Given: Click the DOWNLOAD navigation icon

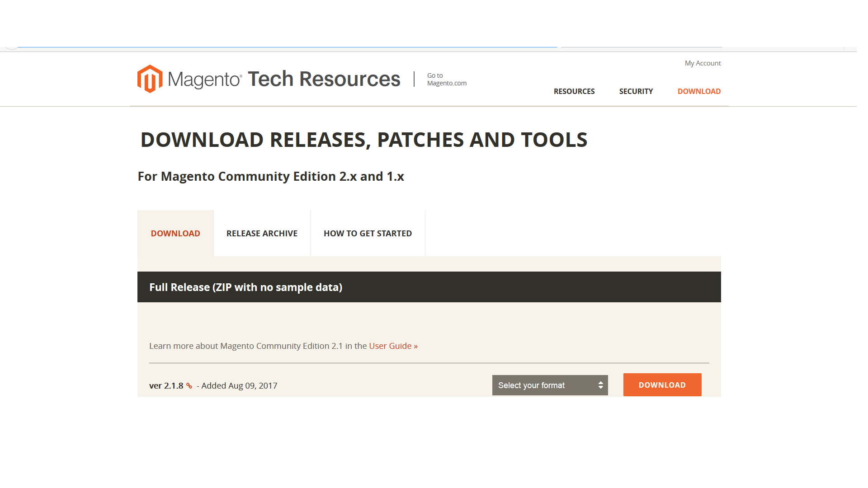Looking at the screenshot, I should (698, 91).
